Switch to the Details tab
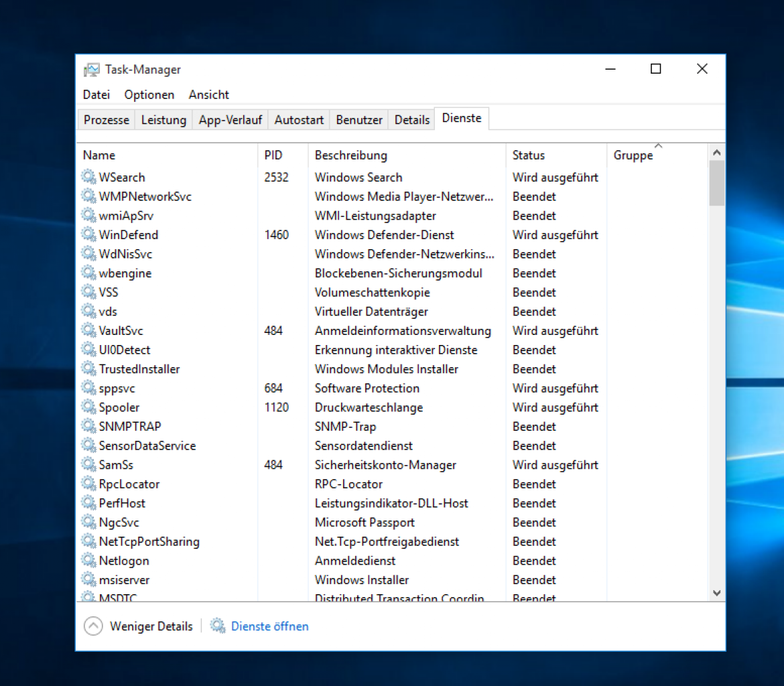The width and height of the screenshot is (784, 686). click(x=412, y=120)
